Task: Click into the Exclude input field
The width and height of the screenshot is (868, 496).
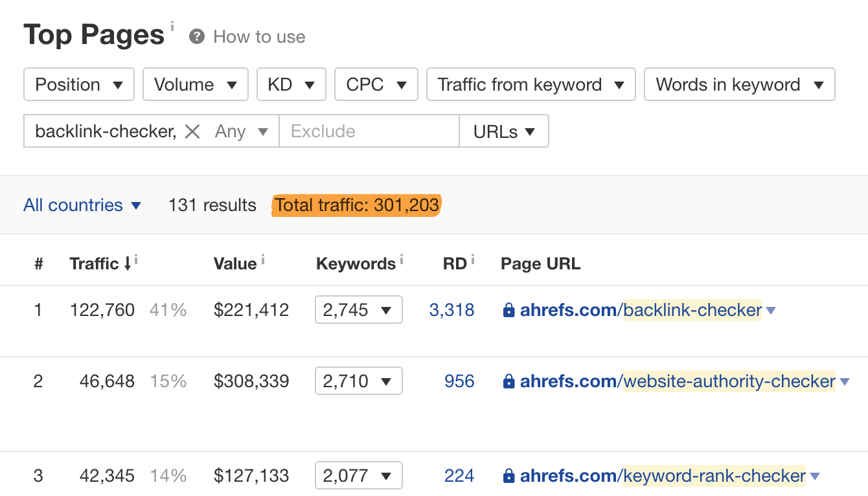Action: coord(369,131)
